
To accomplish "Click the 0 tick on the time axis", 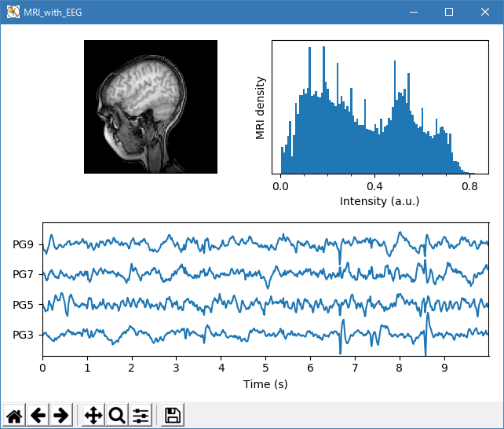I will pyautogui.click(x=42, y=368).
